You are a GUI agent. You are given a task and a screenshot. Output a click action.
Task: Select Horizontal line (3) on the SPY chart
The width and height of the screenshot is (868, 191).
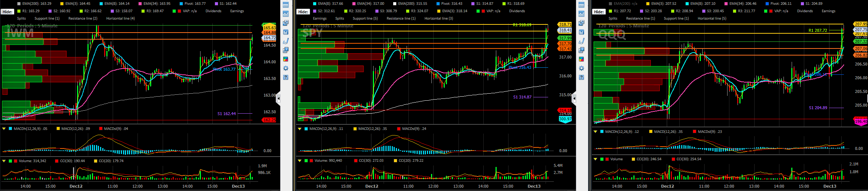pos(438,19)
